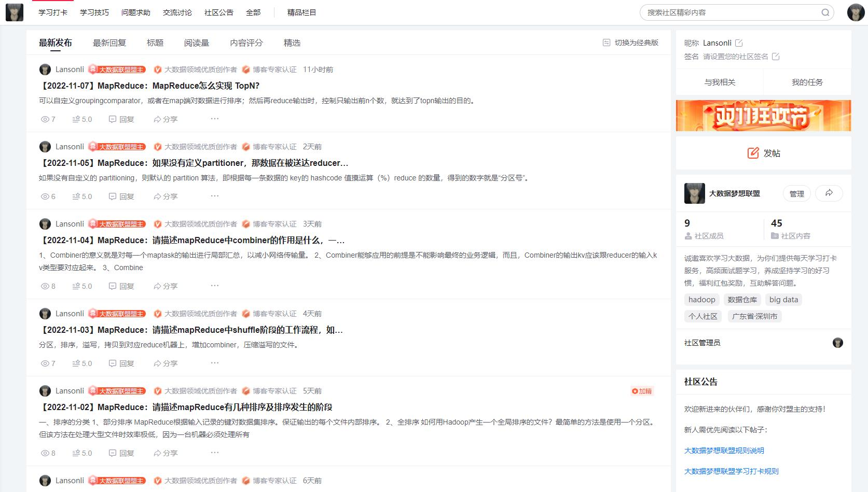Viewport: 868px width, 492px height.
Task: Open the post MapReduce怎么实现 TopN?
Action: [x=149, y=86]
